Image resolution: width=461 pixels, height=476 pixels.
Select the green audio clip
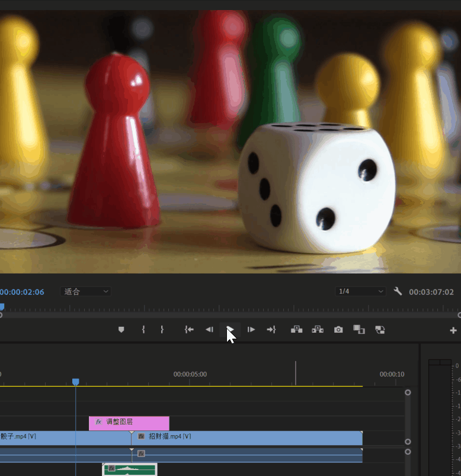click(x=130, y=469)
